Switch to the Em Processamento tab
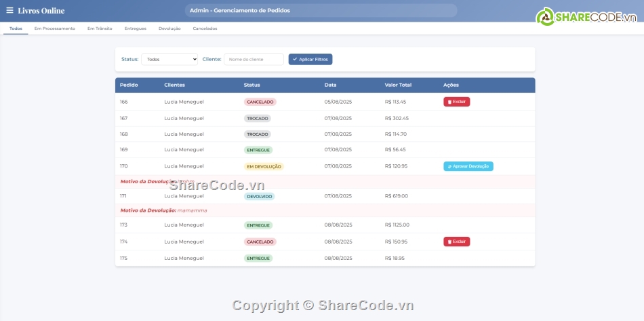 tap(55, 29)
